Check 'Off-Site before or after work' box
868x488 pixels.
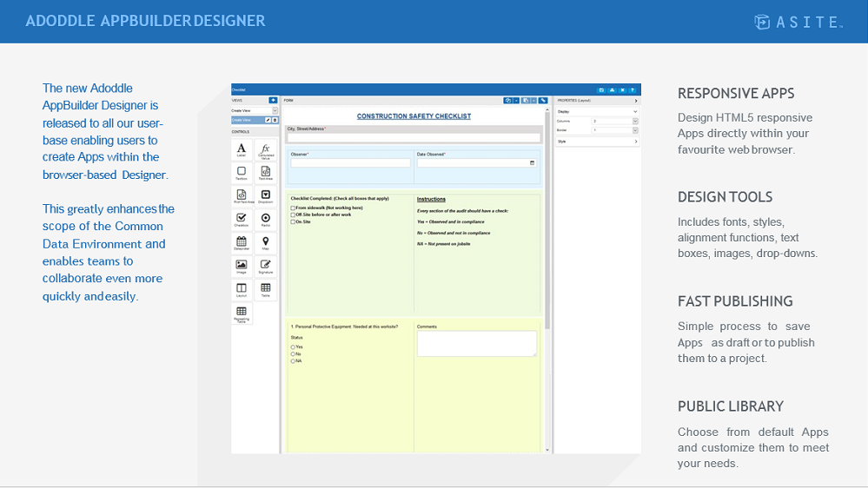point(293,214)
